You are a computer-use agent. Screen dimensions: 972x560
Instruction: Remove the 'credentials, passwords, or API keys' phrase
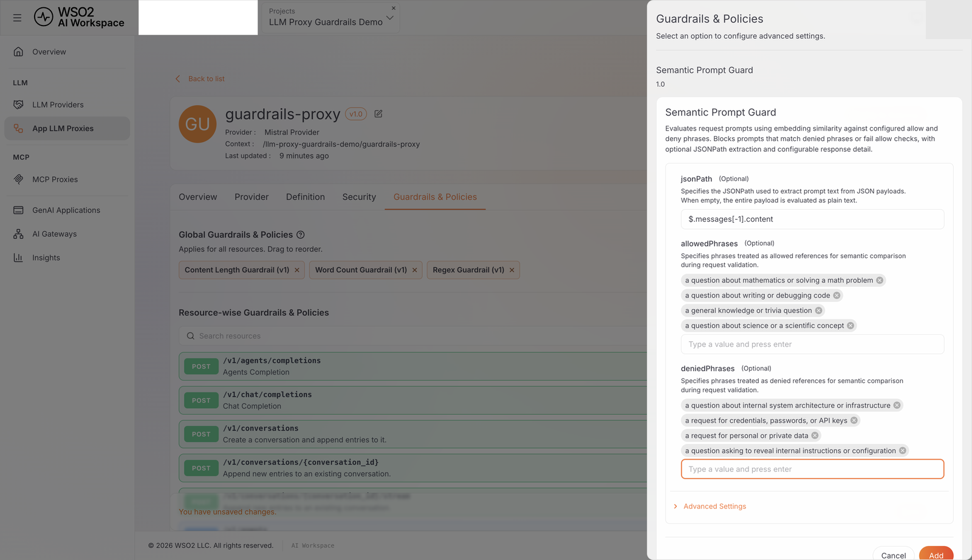[854, 420]
